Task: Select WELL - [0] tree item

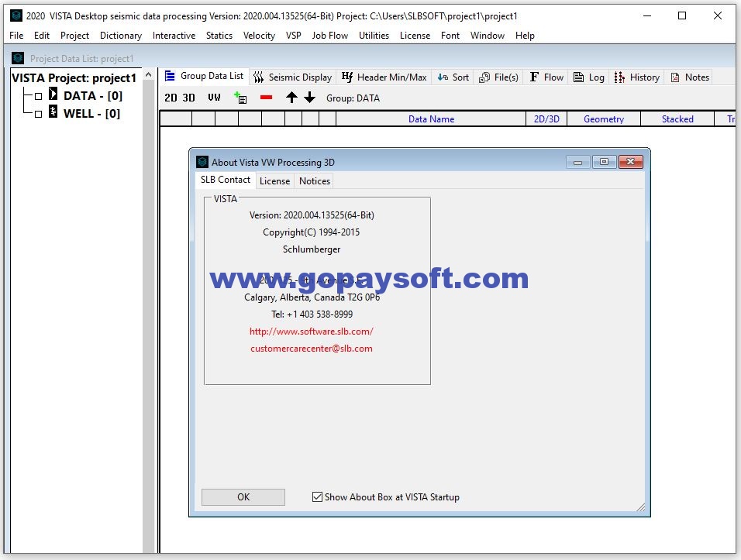Action: click(91, 114)
